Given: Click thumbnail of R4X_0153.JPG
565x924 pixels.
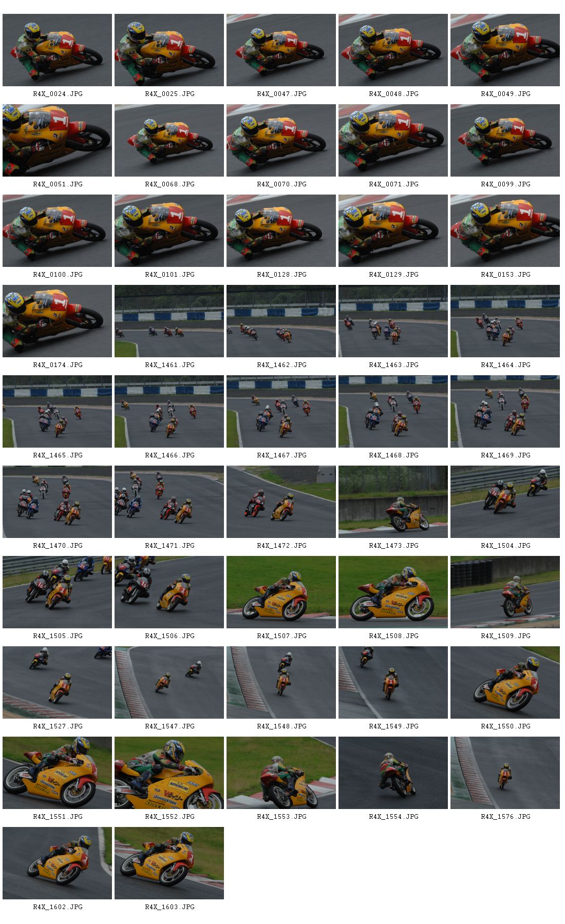Looking at the screenshot, I should [505, 230].
